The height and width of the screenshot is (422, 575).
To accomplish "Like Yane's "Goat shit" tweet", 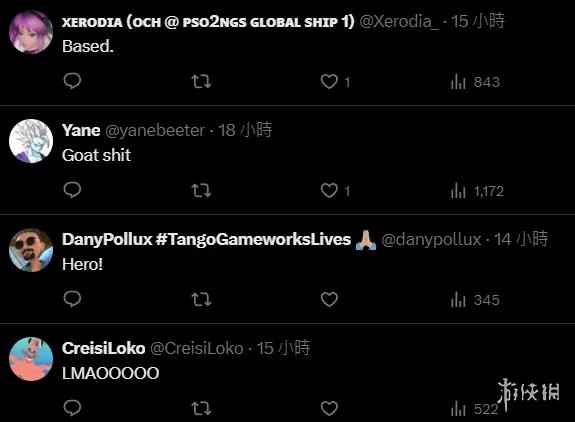I will click(335, 191).
